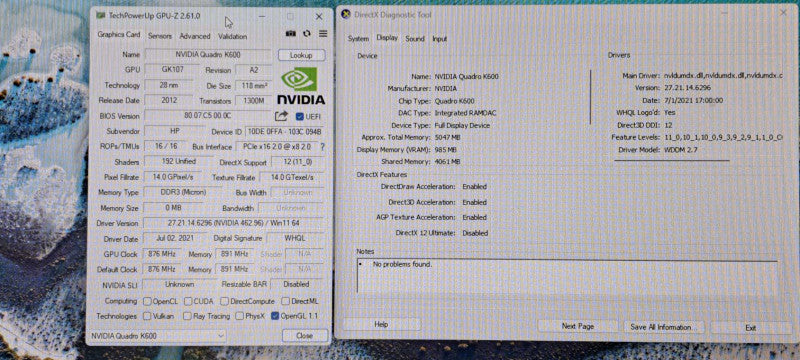800x360 pixels.
Task: Click the Device ID field 10DE 0FFA
Action: pyautogui.click(x=284, y=132)
